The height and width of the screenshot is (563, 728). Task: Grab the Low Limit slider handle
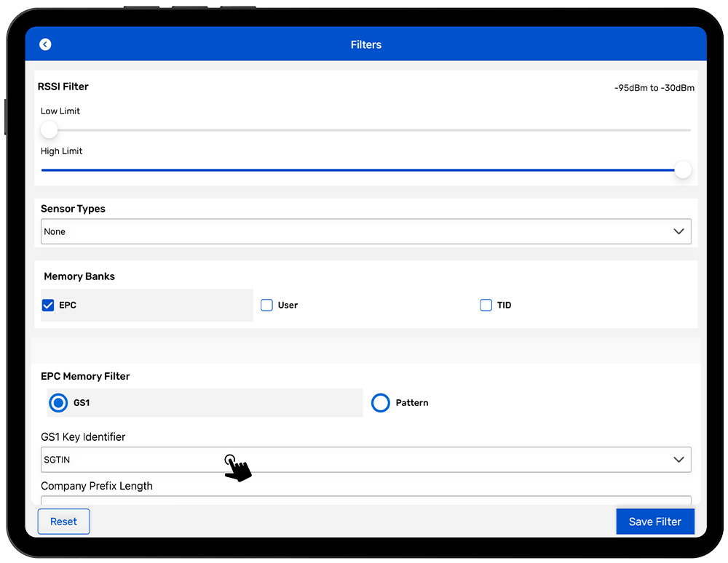click(49, 130)
